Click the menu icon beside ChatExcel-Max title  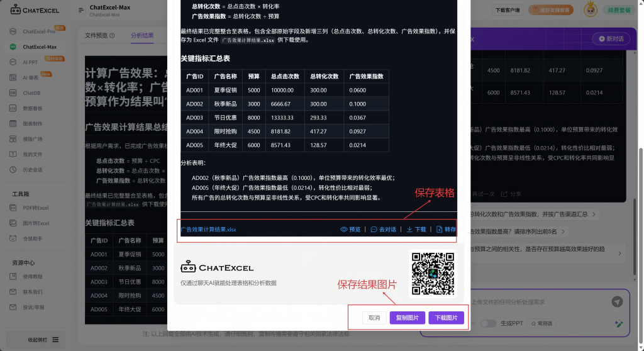81,10
